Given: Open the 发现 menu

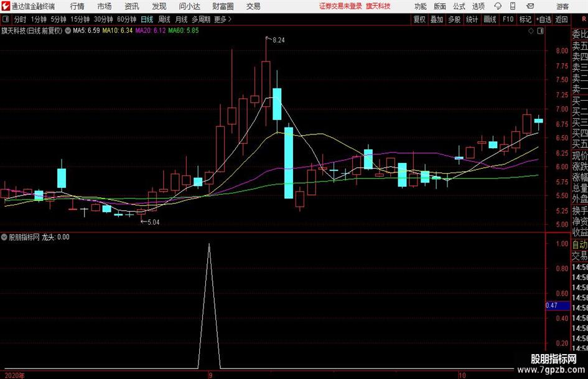Looking at the screenshot, I should point(159,6).
